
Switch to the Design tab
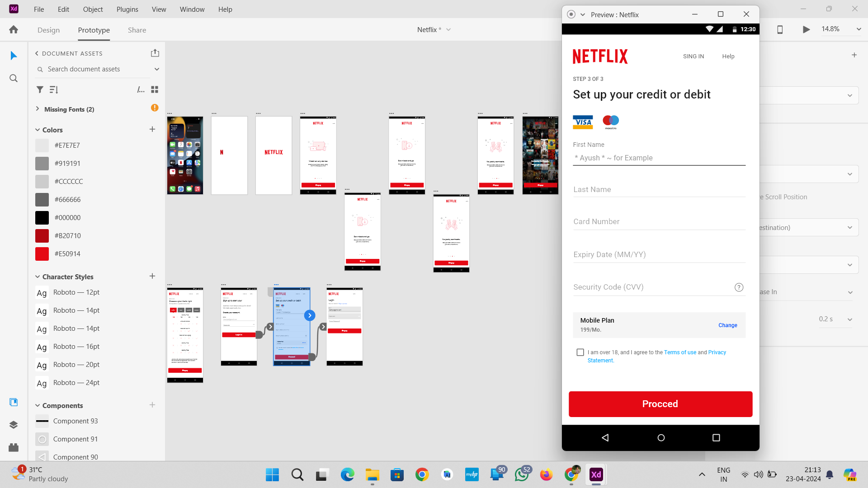(x=48, y=30)
